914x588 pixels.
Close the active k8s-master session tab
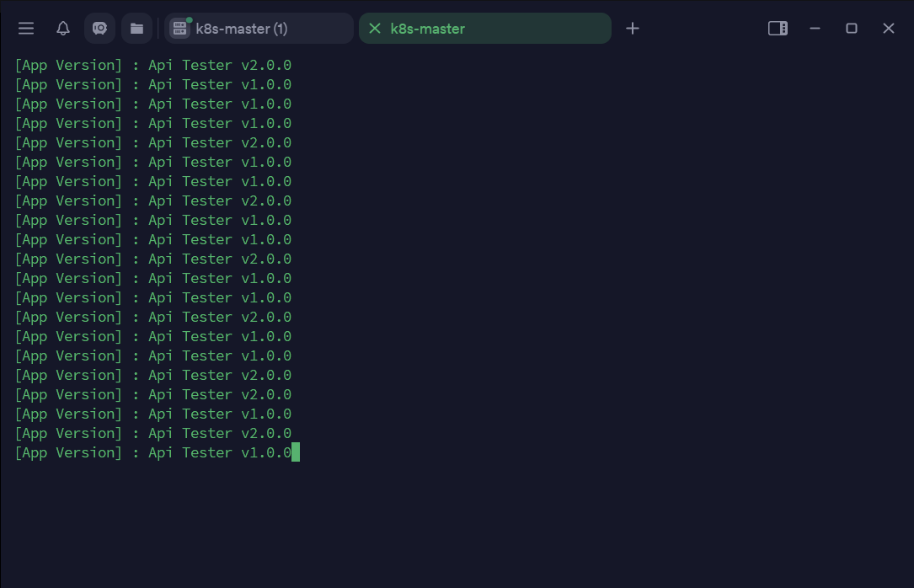(x=375, y=29)
